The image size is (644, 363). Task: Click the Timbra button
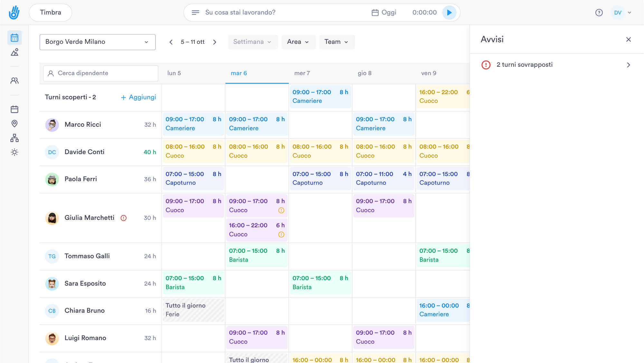(x=51, y=13)
